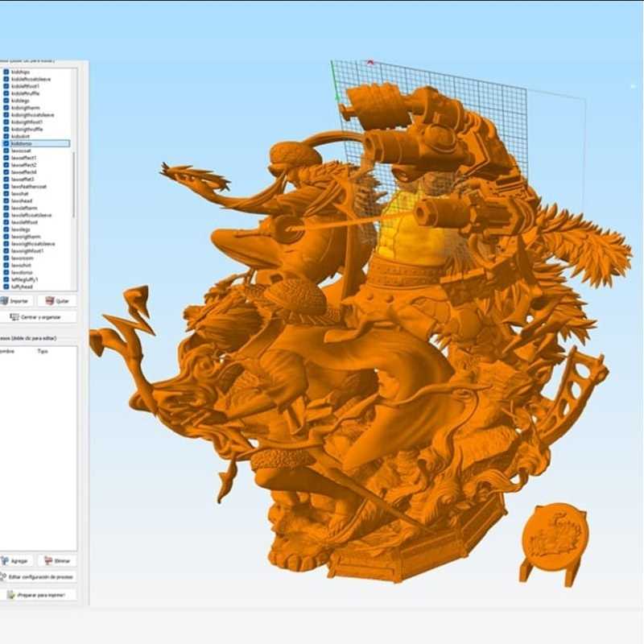Select the kiddleftcoatsleeve model name
This screenshot has width=644, height=644.
(x=31, y=79)
